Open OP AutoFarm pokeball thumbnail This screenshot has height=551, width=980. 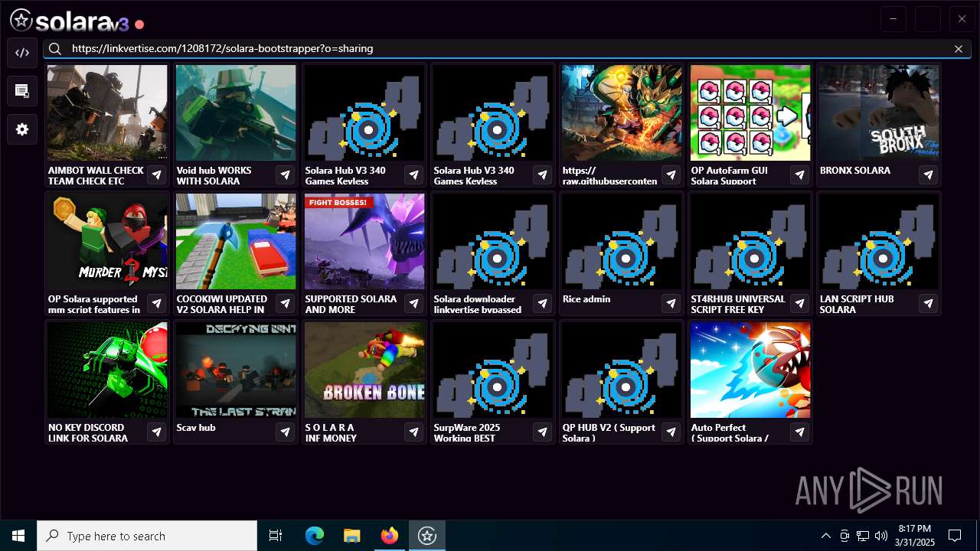coord(750,112)
